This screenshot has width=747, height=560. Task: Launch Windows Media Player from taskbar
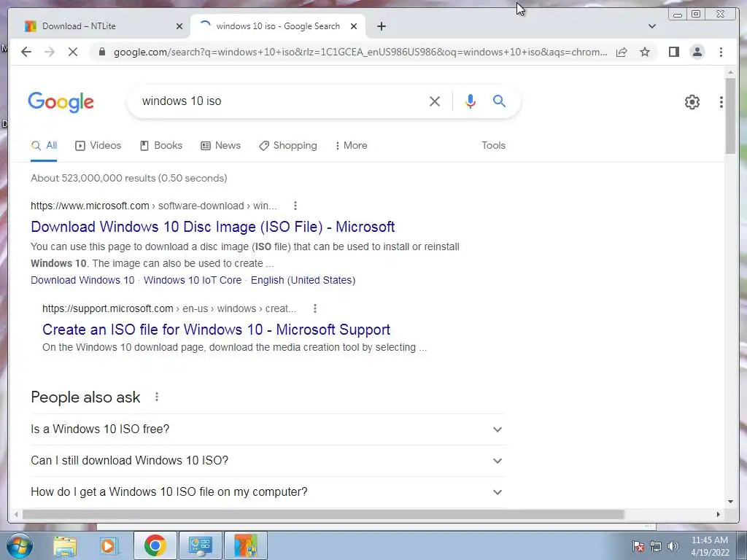(109, 545)
